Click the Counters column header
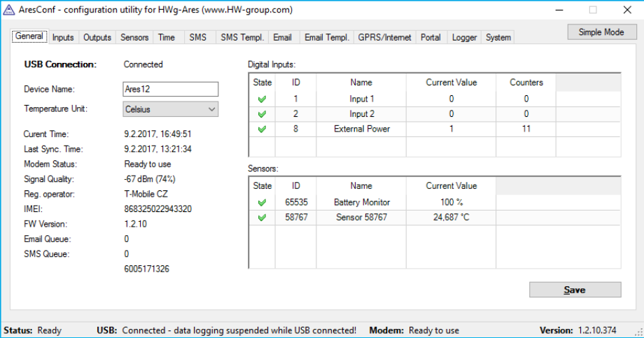This screenshot has width=644, height=338. 526,83
